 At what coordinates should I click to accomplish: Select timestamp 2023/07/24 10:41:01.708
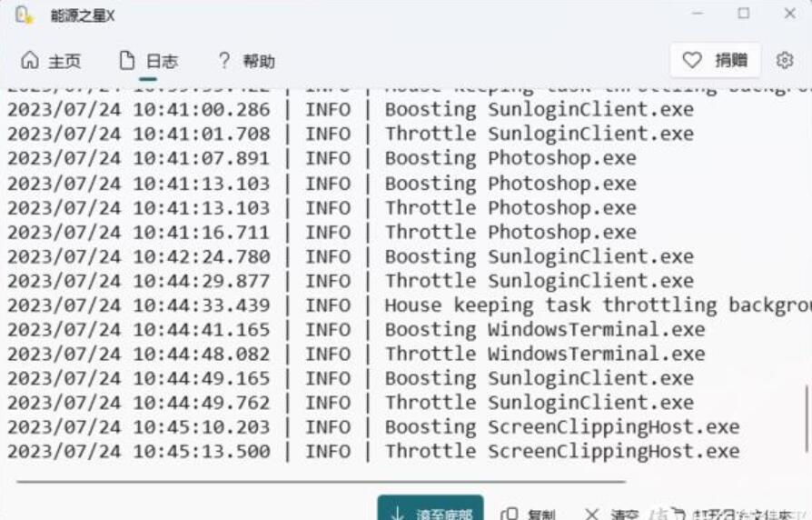click(139, 134)
